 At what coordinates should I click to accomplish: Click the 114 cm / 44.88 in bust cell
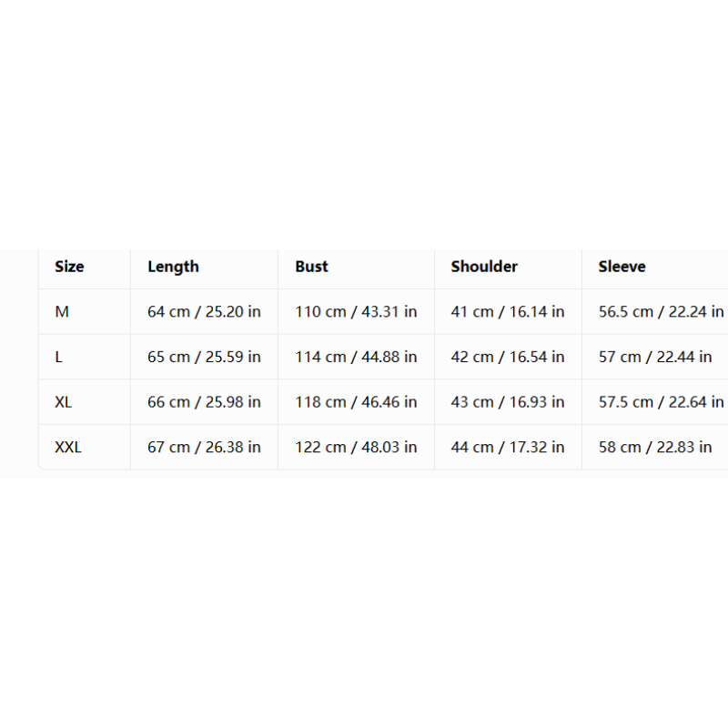click(356, 357)
